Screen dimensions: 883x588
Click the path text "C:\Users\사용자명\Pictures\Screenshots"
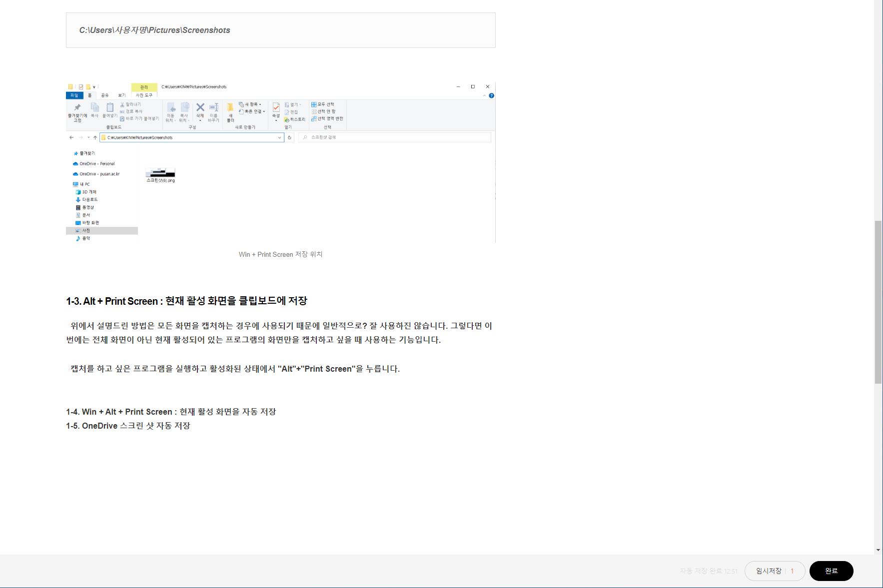pos(154,30)
